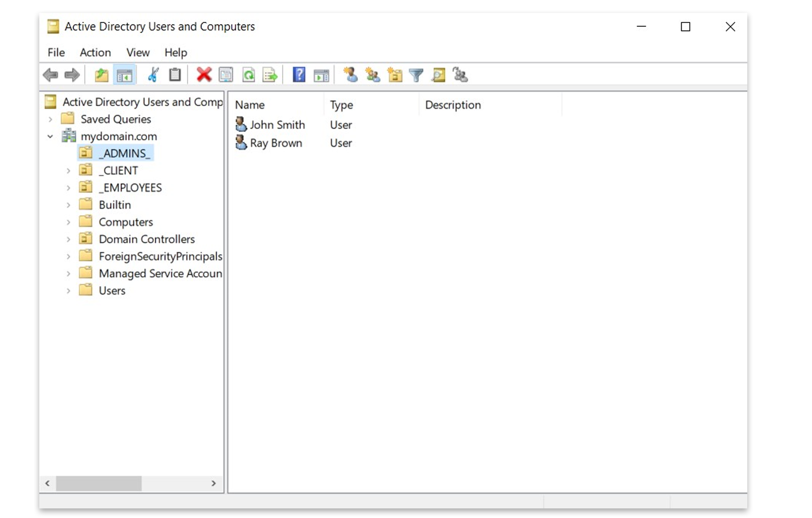Image resolution: width=812 pixels, height=518 pixels.
Task: Select the user Ray Brown
Action: coord(276,143)
